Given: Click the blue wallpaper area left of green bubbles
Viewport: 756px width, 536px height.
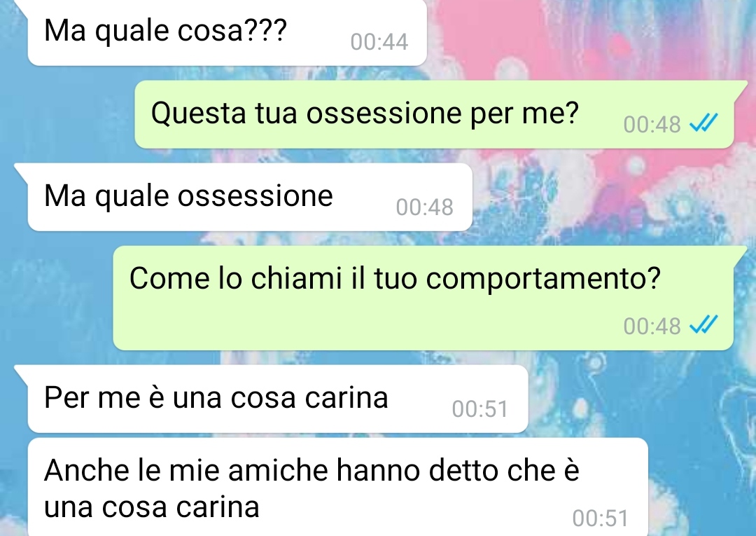Looking at the screenshot, I should pyautogui.click(x=58, y=289).
